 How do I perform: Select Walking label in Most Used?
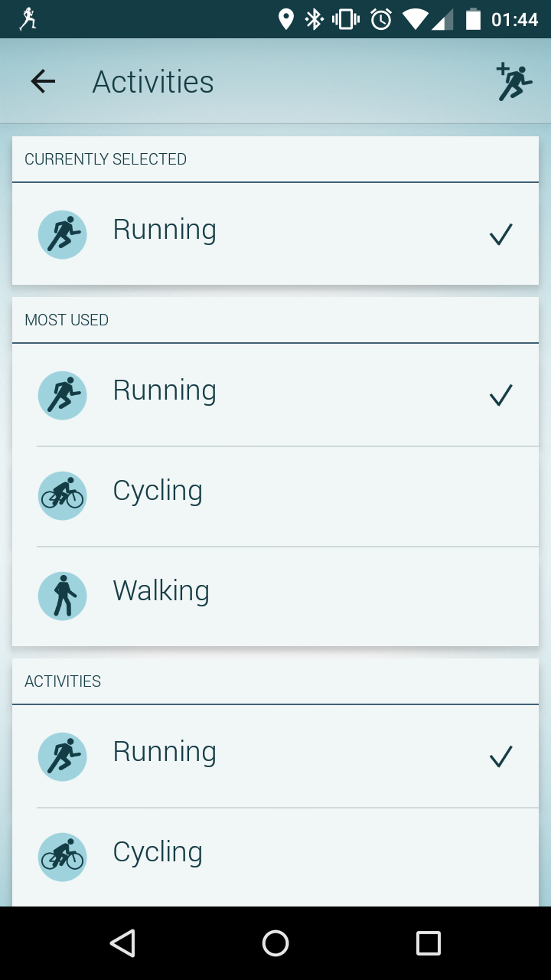[x=161, y=591]
